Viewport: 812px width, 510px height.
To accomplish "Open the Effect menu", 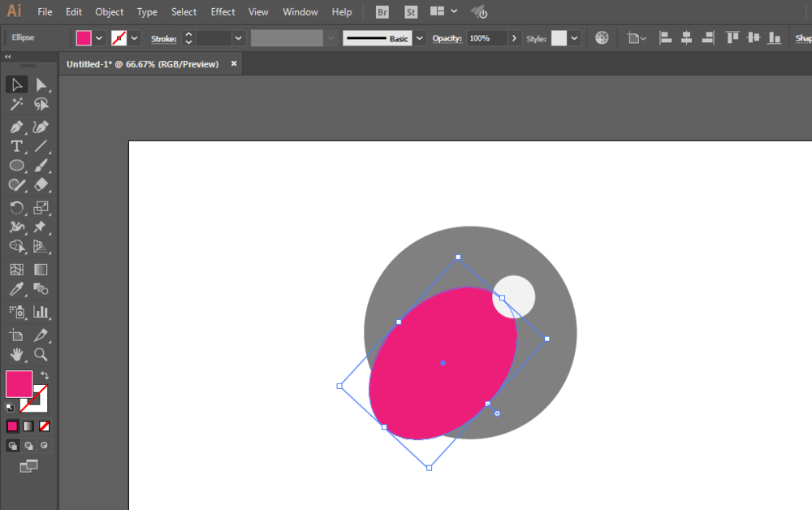I will pyautogui.click(x=222, y=12).
